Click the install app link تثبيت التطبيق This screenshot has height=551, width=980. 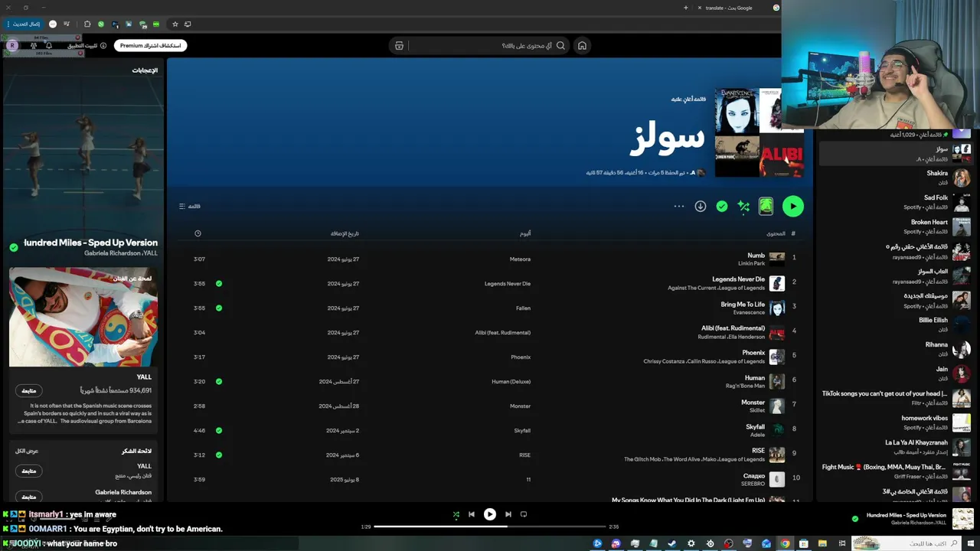pos(87,45)
